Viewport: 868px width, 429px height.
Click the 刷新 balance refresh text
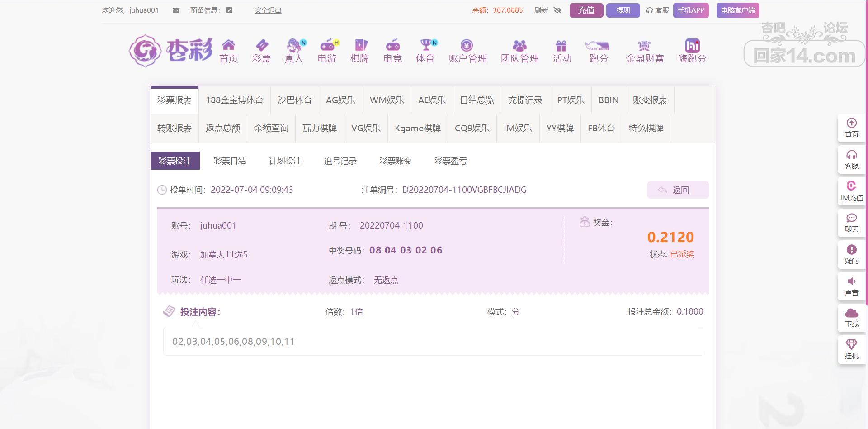point(541,10)
